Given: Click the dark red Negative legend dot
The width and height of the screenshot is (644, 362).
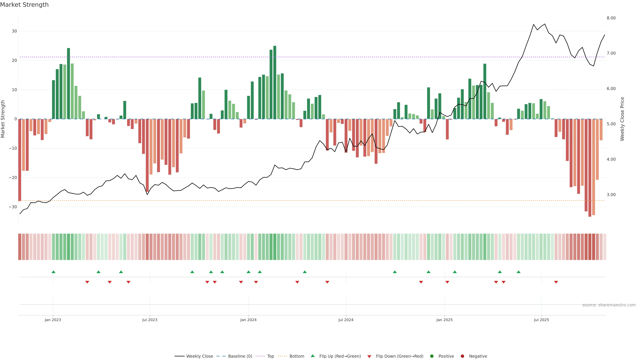Looking at the screenshot, I should (462, 356).
